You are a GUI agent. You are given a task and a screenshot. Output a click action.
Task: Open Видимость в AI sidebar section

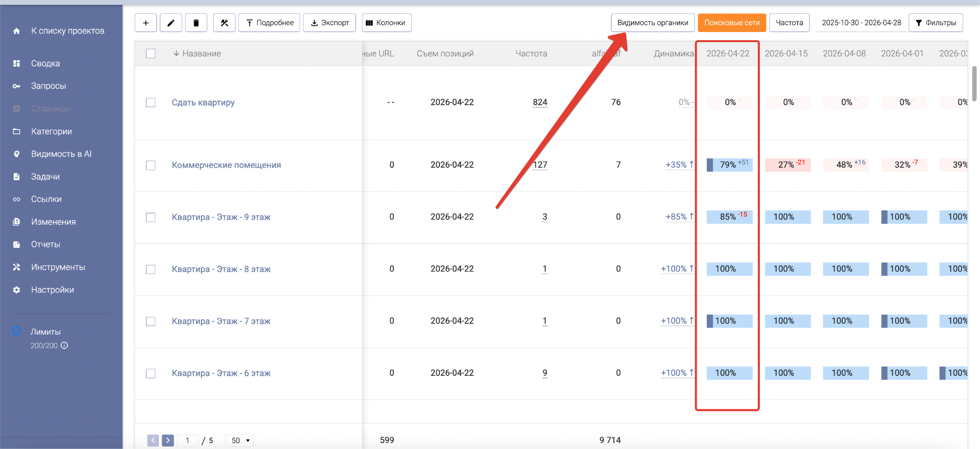(x=61, y=154)
